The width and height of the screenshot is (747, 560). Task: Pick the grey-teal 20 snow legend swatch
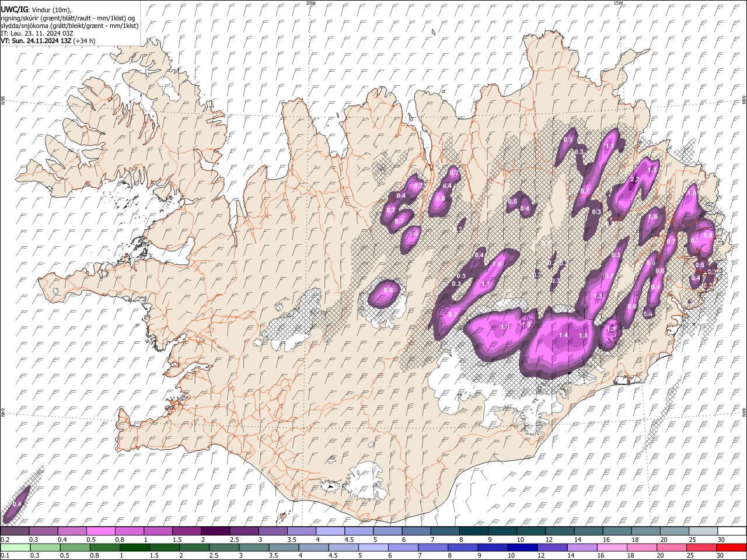(x=674, y=531)
